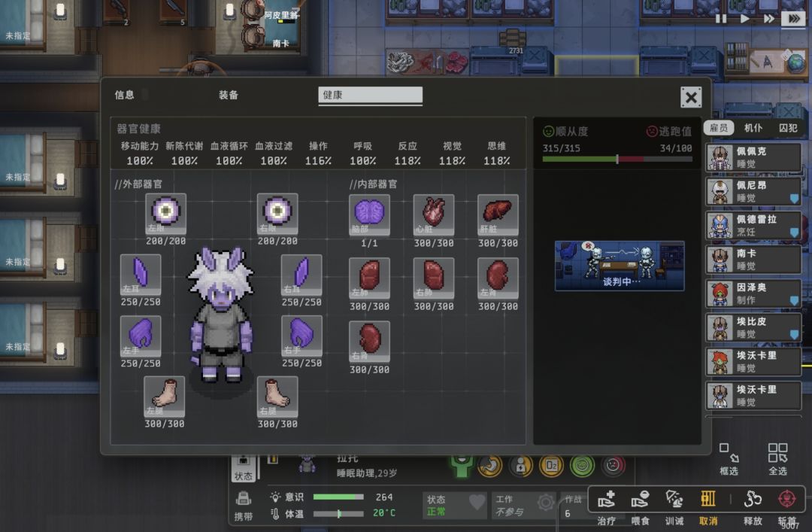The width and height of the screenshot is (812, 532).
Task: Select employee 佩德雷拉 (烹饪) in the list
Action: (x=753, y=226)
